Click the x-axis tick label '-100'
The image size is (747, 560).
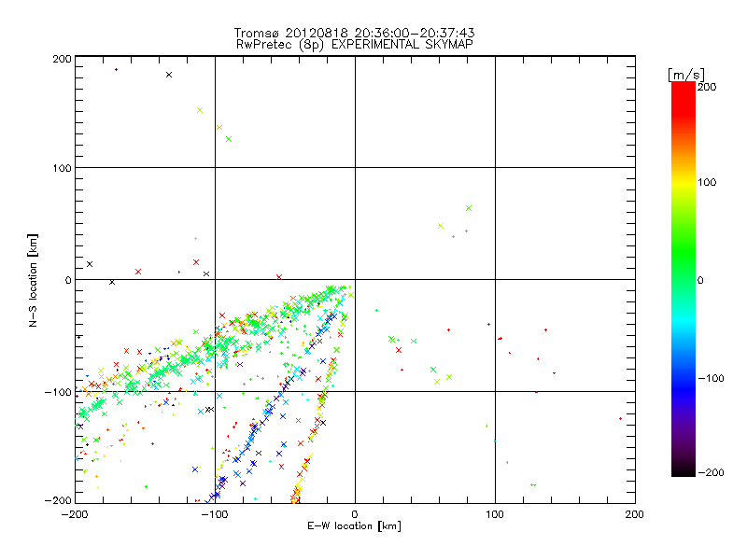pos(215,514)
